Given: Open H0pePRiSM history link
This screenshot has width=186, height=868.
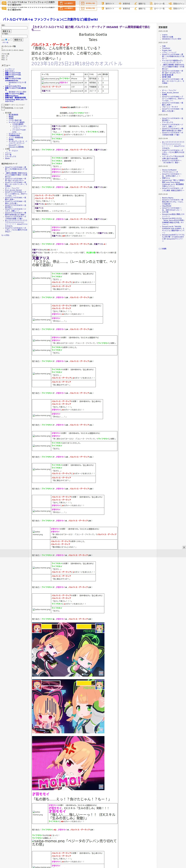Looking at the screenshot, I should [167, 206].
